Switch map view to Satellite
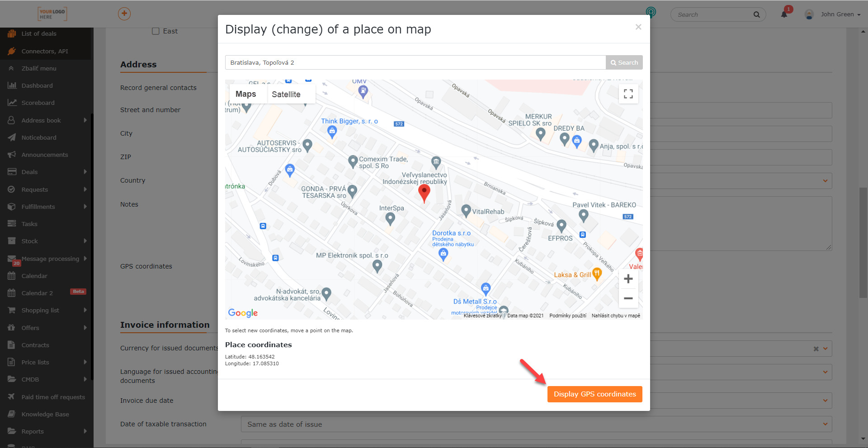Viewport: 868px width, 448px height. 286,94
